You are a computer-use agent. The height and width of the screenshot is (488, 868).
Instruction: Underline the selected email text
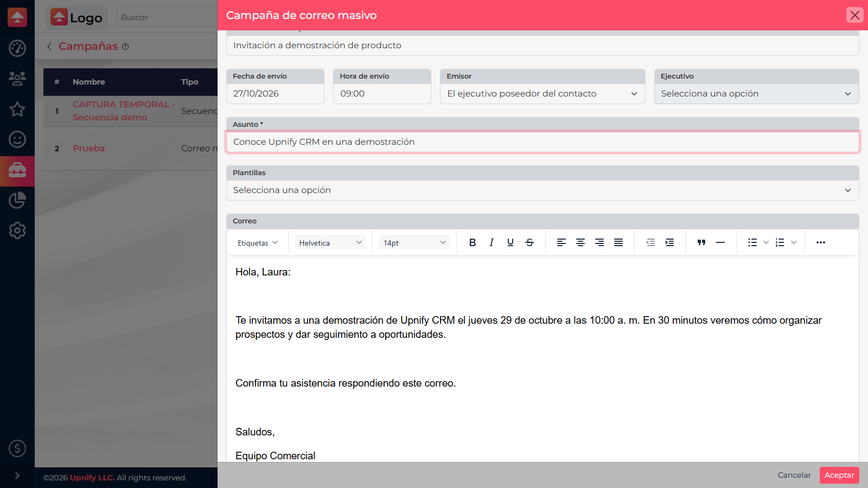510,242
